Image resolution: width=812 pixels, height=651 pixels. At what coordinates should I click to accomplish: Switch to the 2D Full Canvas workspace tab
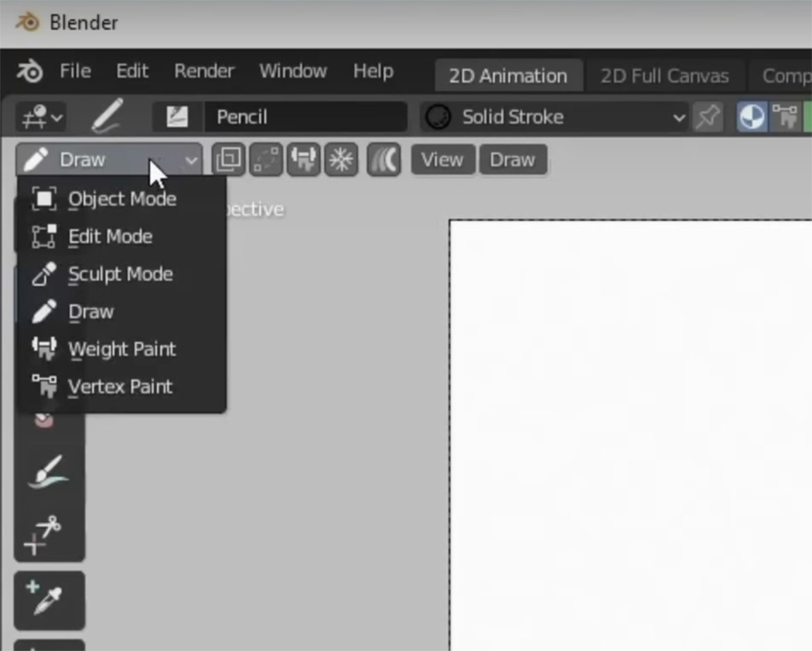[x=664, y=76]
